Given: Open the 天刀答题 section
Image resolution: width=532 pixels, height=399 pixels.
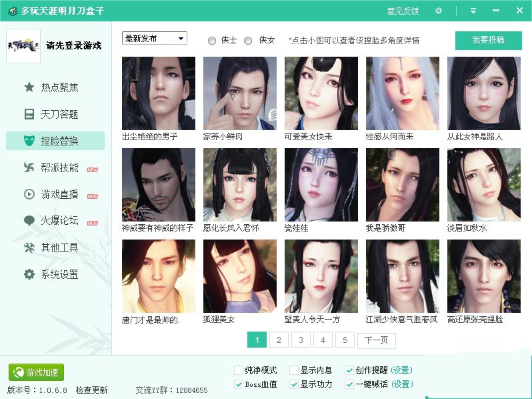Looking at the screenshot, I should click(x=55, y=114).
